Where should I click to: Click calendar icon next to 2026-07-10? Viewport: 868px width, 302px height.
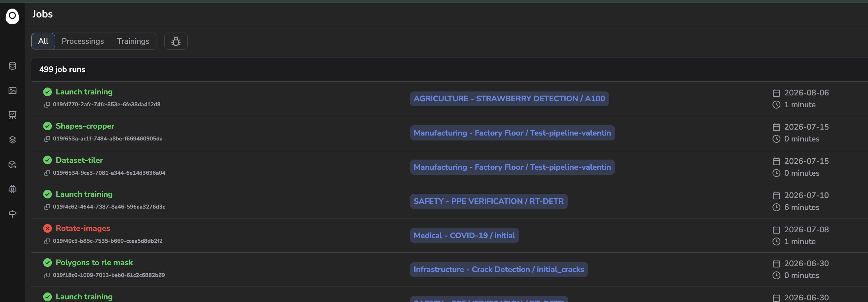pos(776,195)
